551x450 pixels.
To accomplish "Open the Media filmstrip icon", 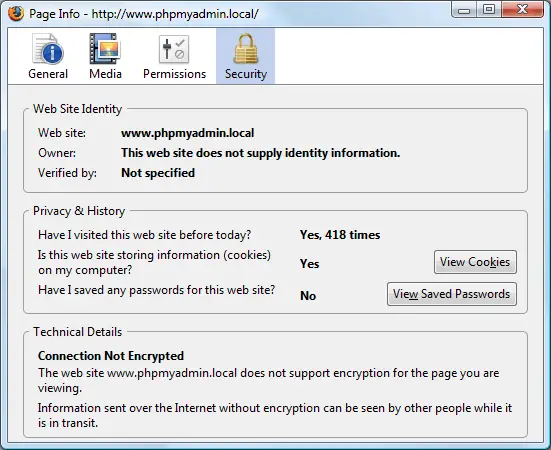I will pos(105,49).
